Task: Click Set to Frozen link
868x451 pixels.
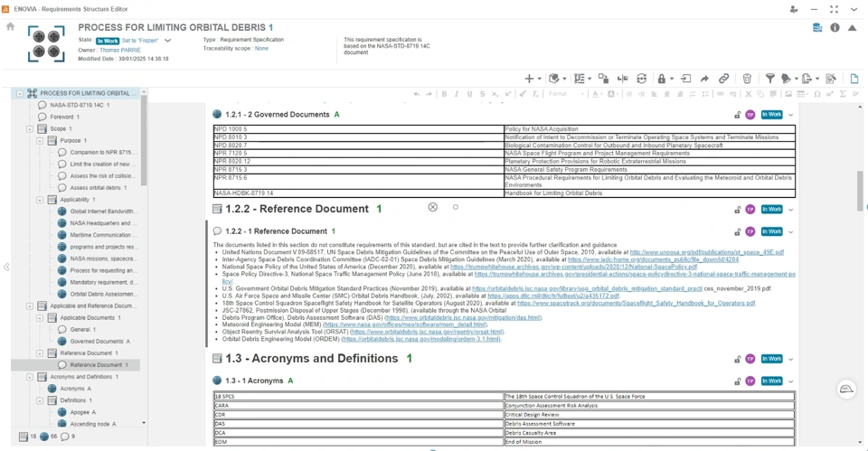Action: [x=140, y=41]
